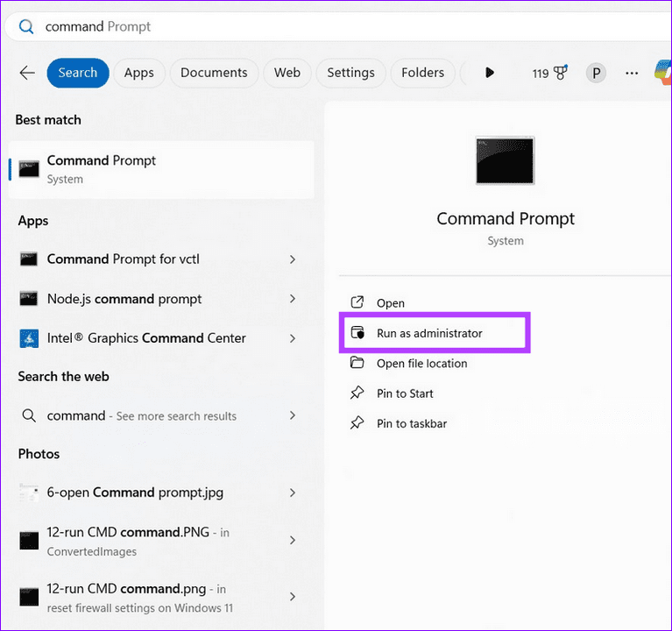This screenshot has width=672, height=631.
Task: Click Intel Graphics Command Center icon
Action: [x=29, y=338]
